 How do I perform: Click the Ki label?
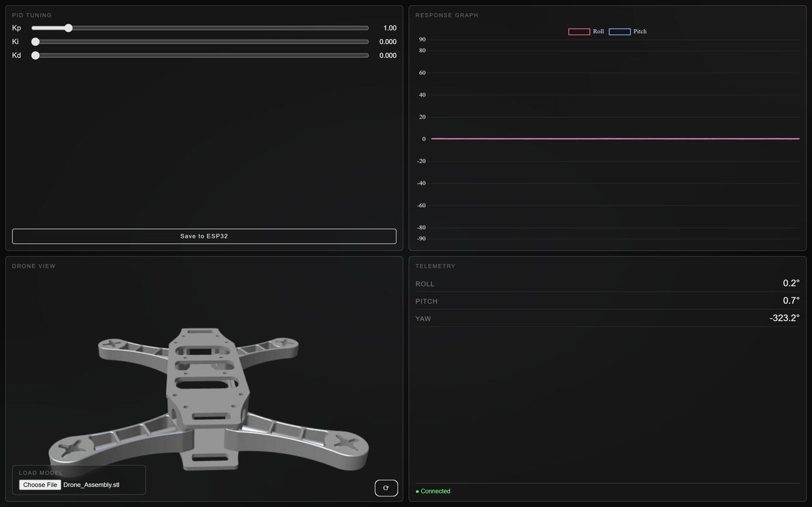pos(16,42)
